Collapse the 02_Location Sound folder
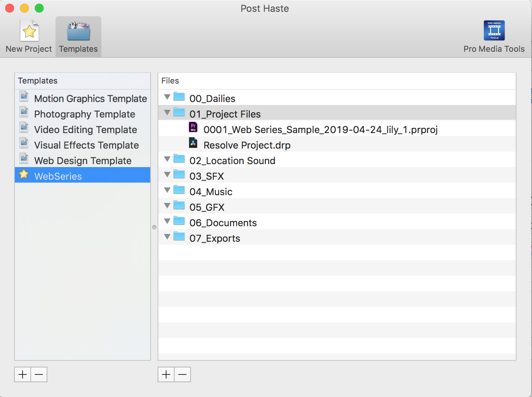Screen dimensions: 532x397 pos(167,159)
